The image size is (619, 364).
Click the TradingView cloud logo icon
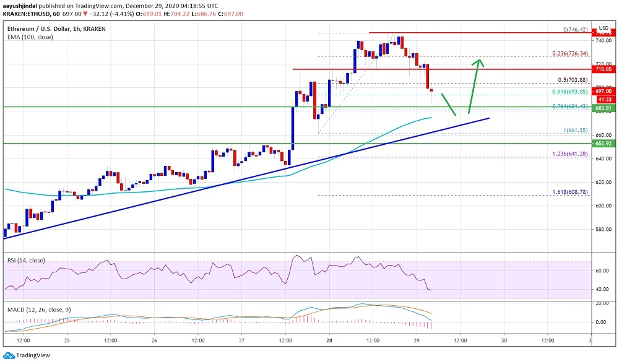(x=9, y=355)
